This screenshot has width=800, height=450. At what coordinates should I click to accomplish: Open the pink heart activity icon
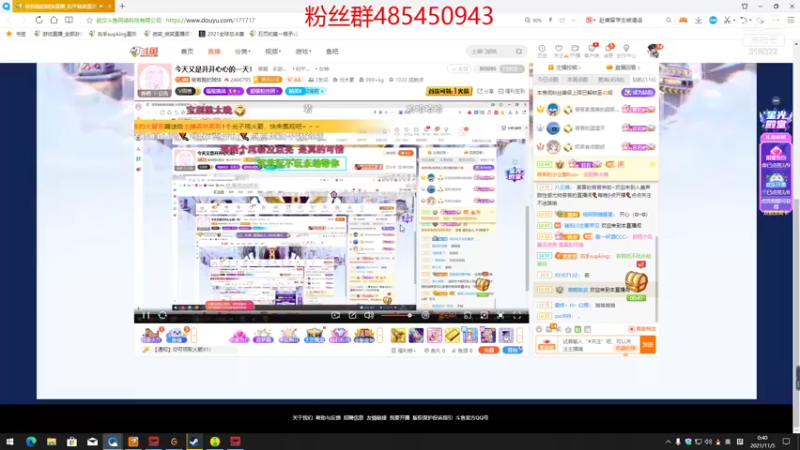[239, 336]
